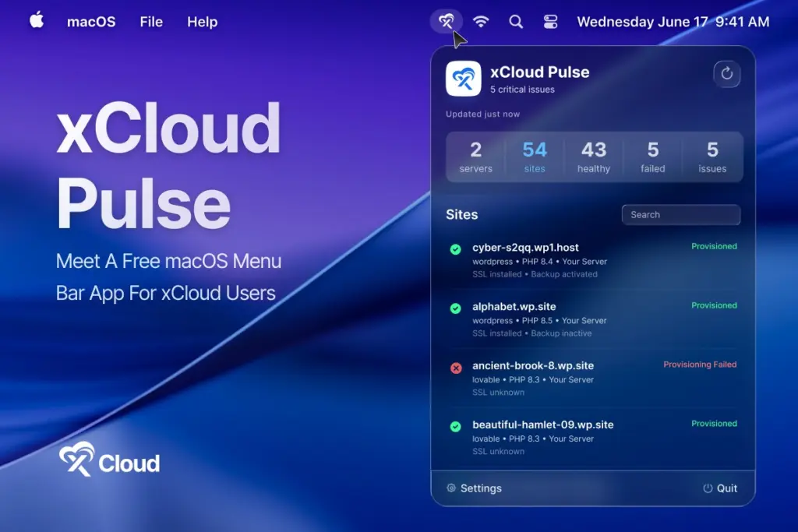Select the 54 sites stat
Viewport: 798px width, 532px height.
tap(535, 157)
